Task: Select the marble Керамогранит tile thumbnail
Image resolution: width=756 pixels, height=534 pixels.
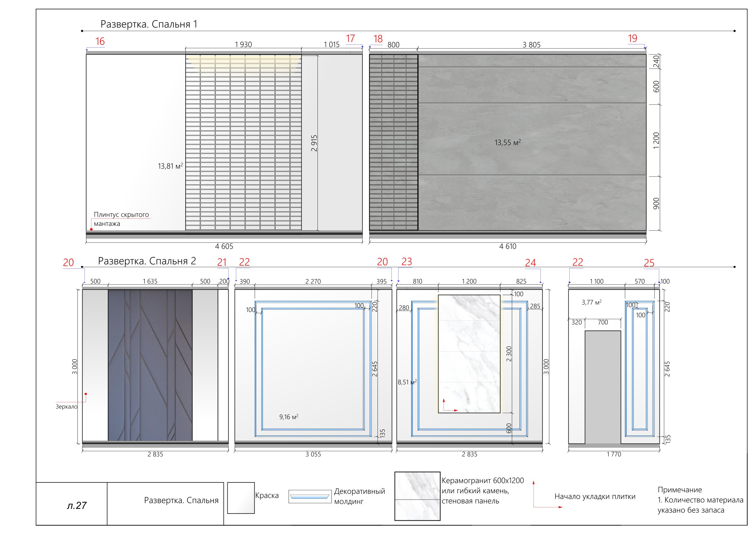Action: [417, 496]
